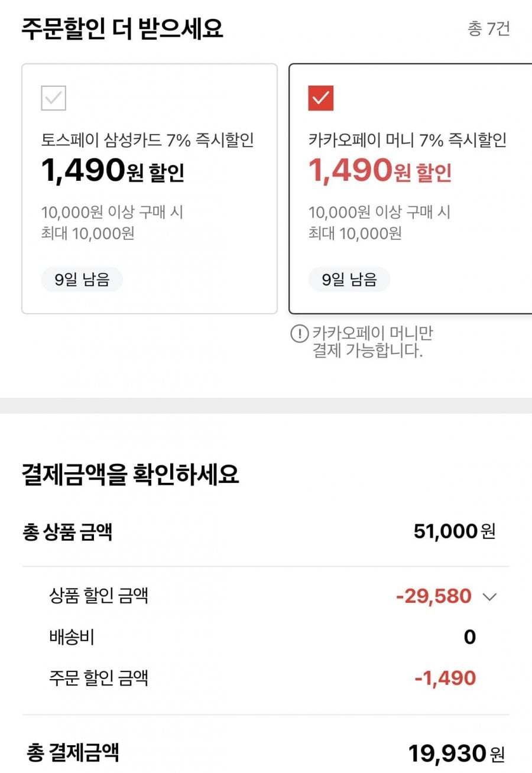Tap the 총 7건 discount count
The height and width of the screenshot is (773, 532).
(x=488, y=29)
